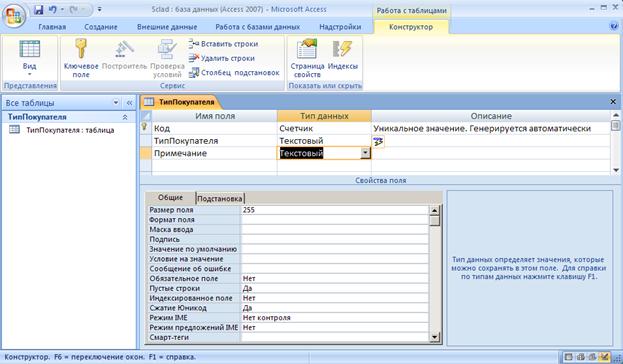The height and width of the screenshot is (364, 623).
Task: Click Имя поля column header
Action: (x=215, y=116)
